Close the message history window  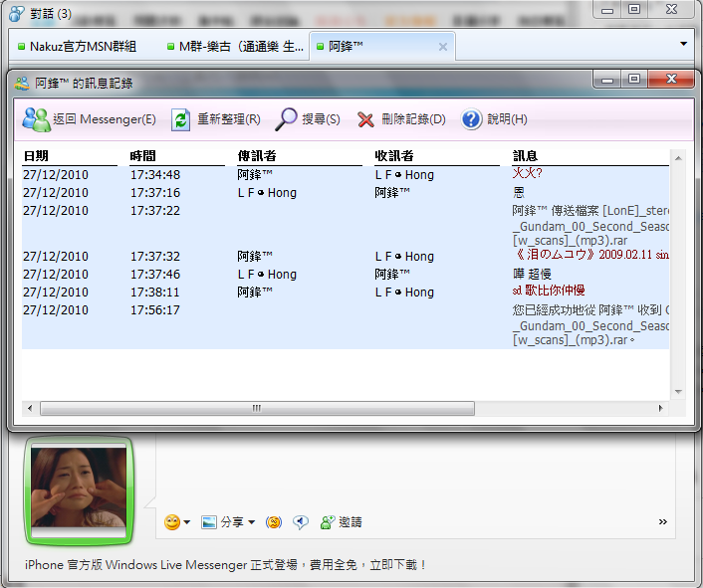(671, 79)
